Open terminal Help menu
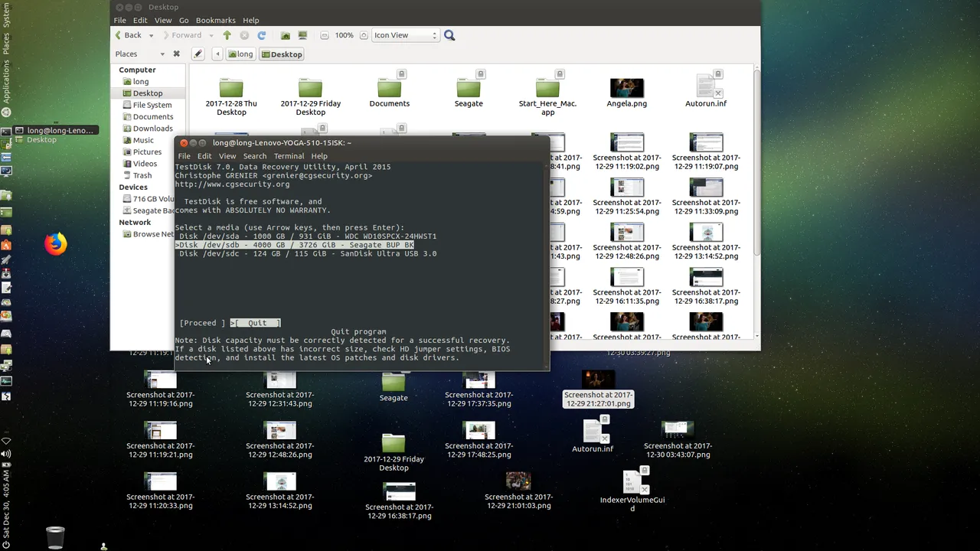 319,156
